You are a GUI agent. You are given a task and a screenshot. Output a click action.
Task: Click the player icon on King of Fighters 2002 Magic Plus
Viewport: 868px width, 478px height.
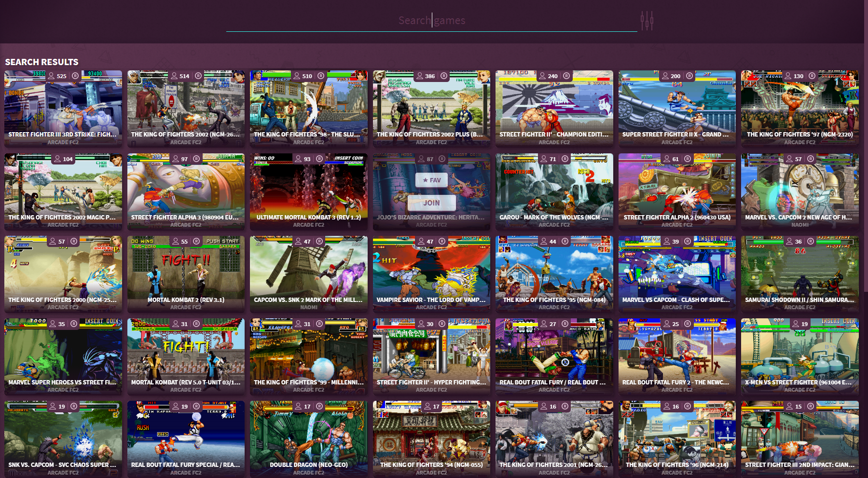click(x=57, y=159)
